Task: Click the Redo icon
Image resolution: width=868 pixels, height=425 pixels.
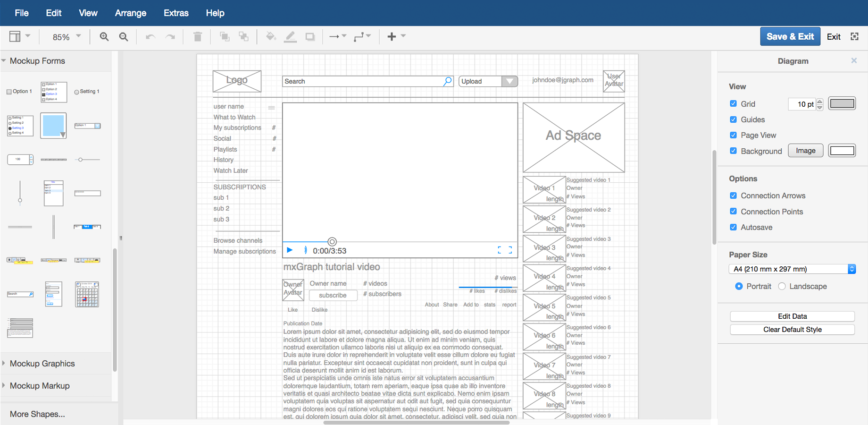Action: [170, 36]
